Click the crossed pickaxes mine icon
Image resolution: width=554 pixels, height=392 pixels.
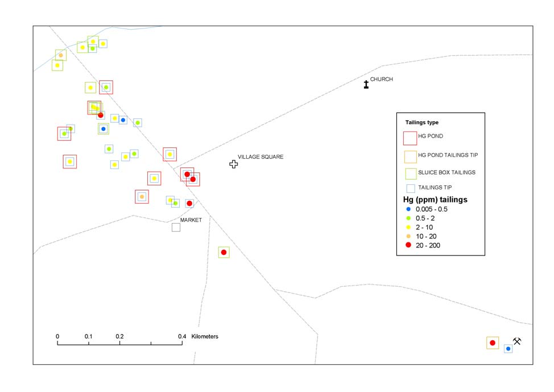(517, 341)
